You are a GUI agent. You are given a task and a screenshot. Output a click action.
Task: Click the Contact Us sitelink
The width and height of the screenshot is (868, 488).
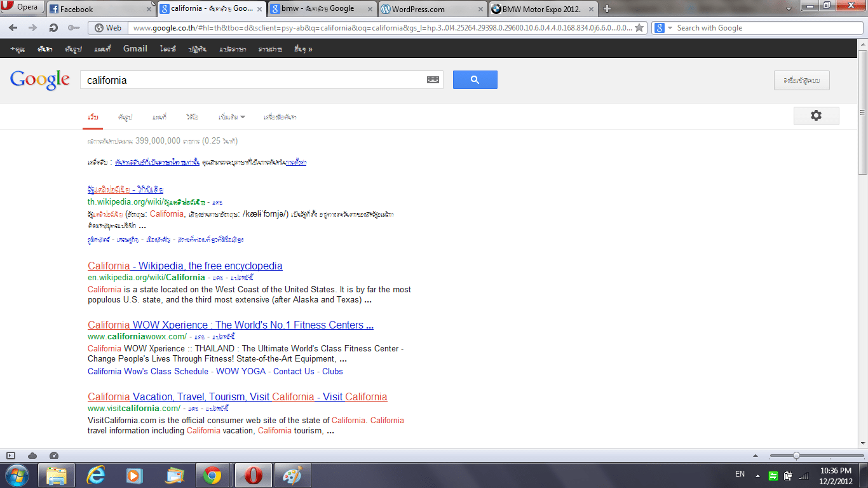click(x=294, y=371)
